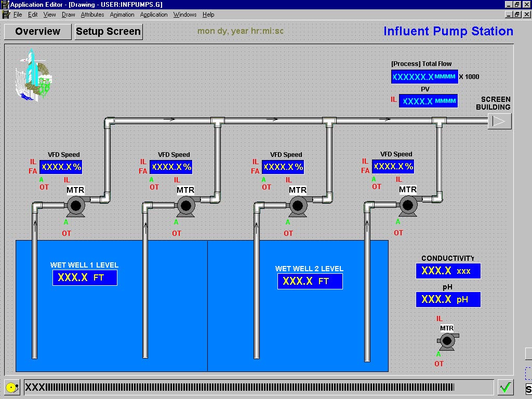Click the first influent pump motor icon

75,206
